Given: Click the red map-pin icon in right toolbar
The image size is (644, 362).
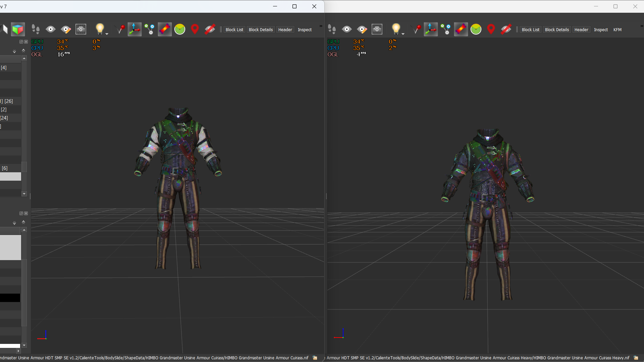Looking at the screenshot, I should point(491,29).
